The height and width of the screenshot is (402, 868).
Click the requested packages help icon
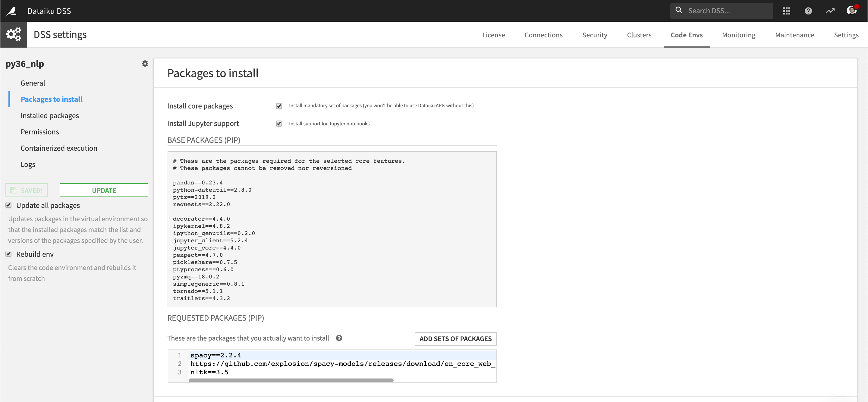(x=339, y=338)
